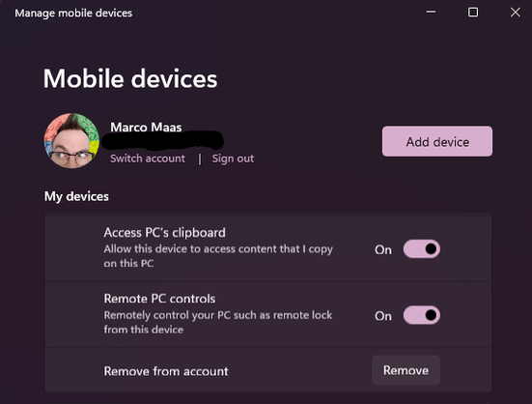
Task: Click the Add device button
Action: [x=437, y=141]
